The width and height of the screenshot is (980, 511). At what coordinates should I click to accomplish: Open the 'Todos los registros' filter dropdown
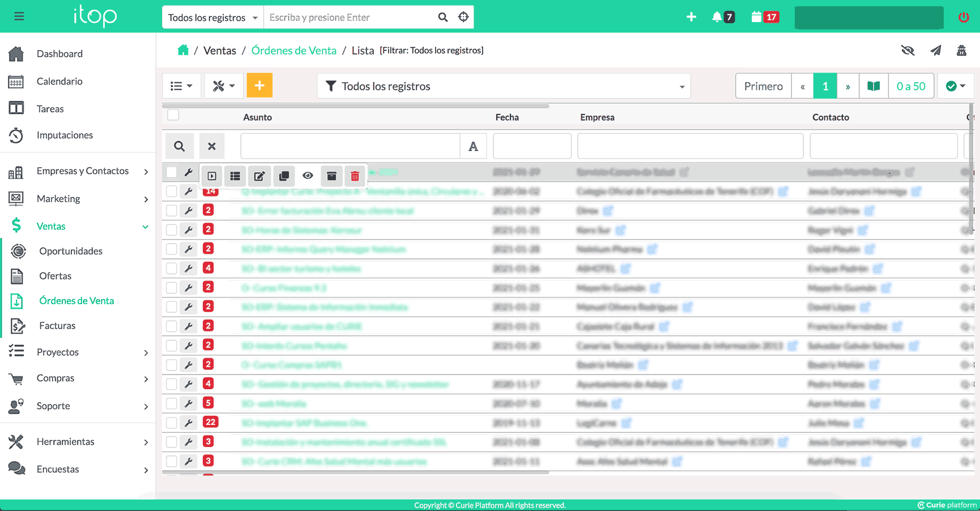pos(504,86)
